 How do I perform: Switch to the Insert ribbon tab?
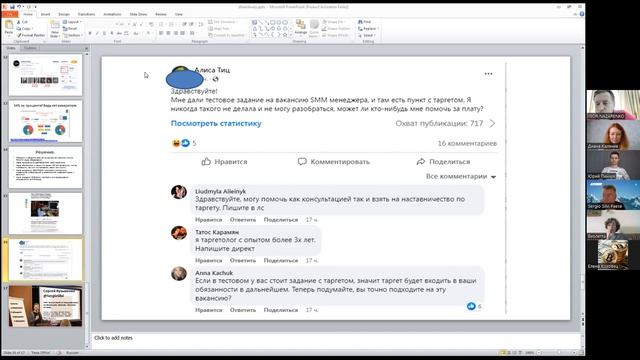tap(45, 14)
